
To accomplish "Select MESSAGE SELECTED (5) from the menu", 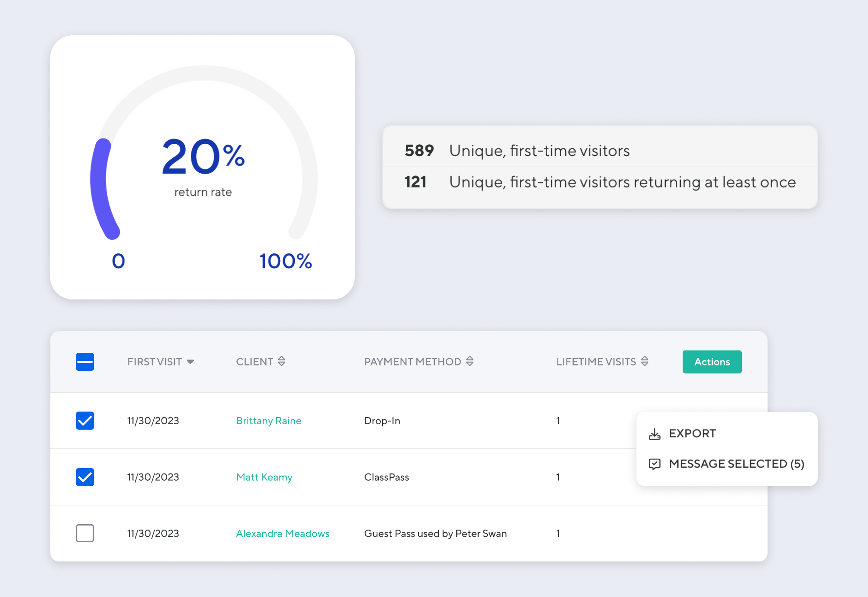I will click(736, 464).
